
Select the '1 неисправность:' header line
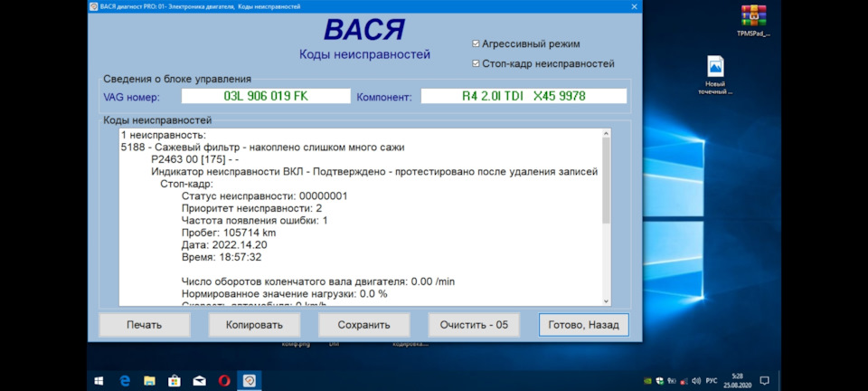click(164, 135)
